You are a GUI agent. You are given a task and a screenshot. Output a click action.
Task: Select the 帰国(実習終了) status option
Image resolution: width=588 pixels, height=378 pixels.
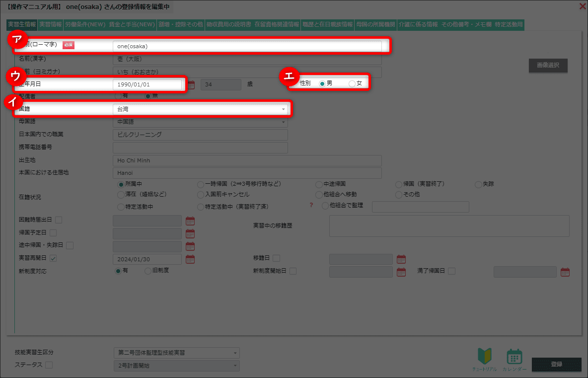pos(399,184)
